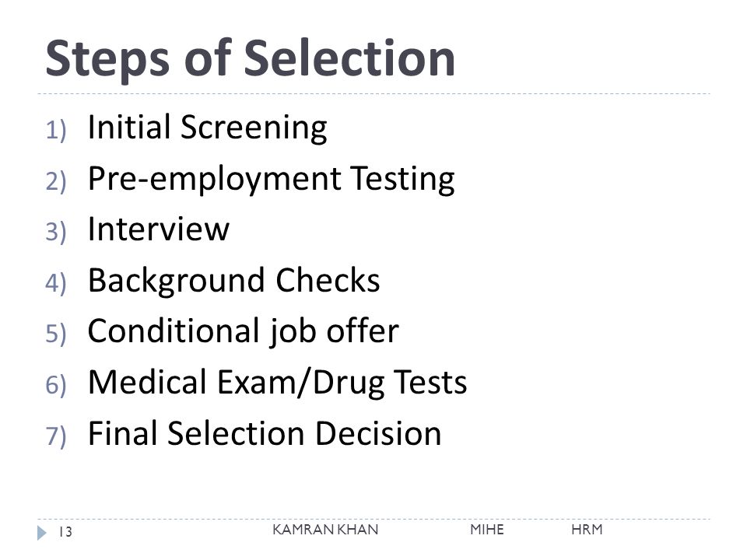Click list number 5) marker
The image size is (747, 560).
(x=56, y=334)
